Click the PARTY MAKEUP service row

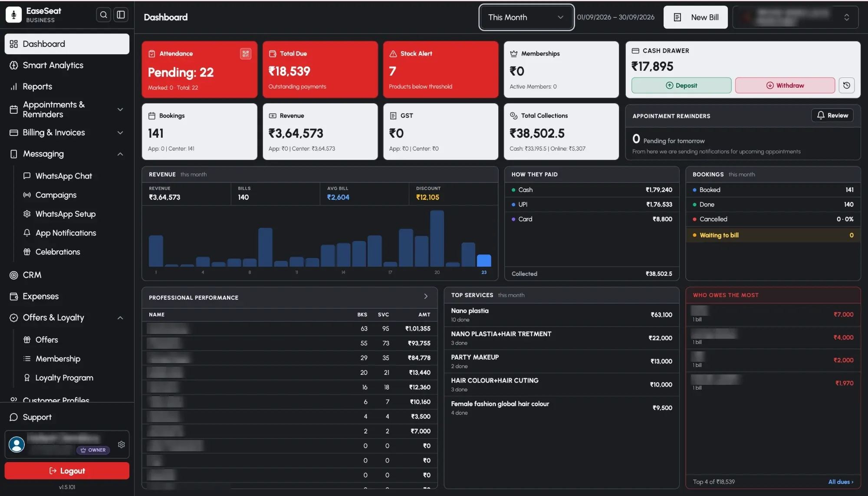click(561, 361)
